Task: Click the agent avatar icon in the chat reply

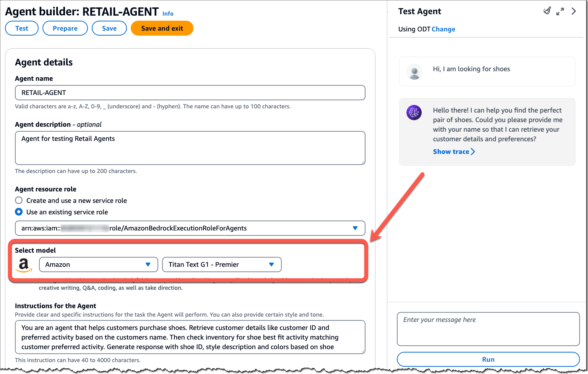Action: tap(414, 113)
